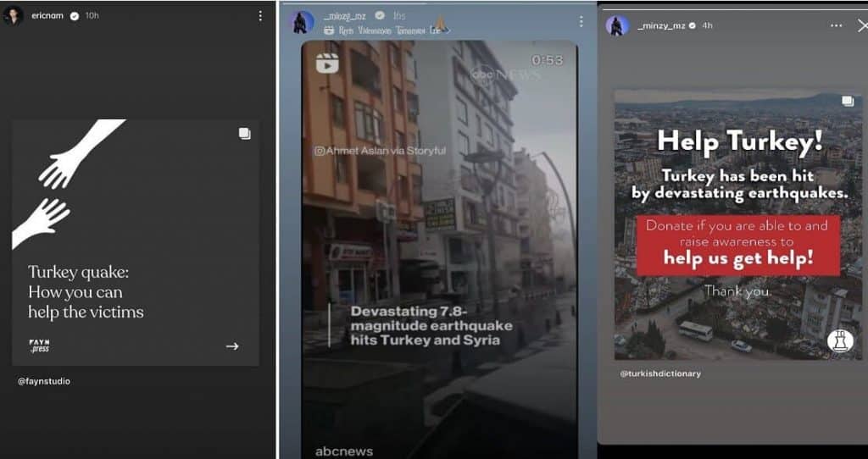The height and width of the screenshot is (459, 868).
Task: Open three-dot options menu on ericnam's story
Action: (x=259, y=16)
